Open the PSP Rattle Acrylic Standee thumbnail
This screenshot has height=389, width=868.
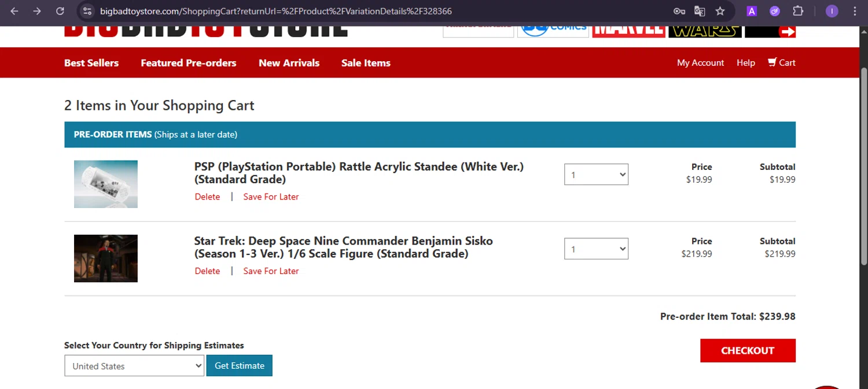coord(106,184)
